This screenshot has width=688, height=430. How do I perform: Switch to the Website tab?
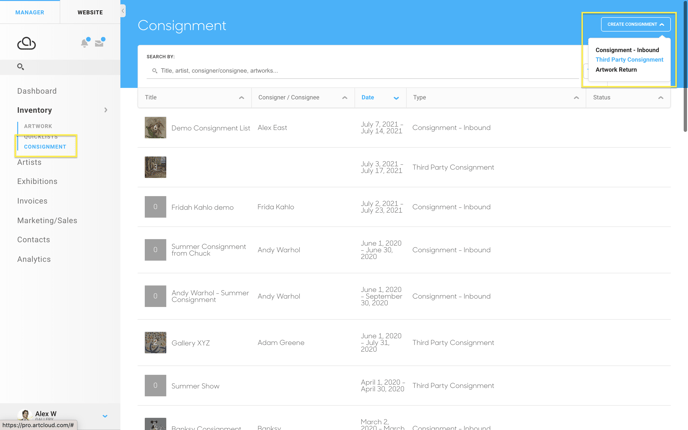tap(90, 12)
